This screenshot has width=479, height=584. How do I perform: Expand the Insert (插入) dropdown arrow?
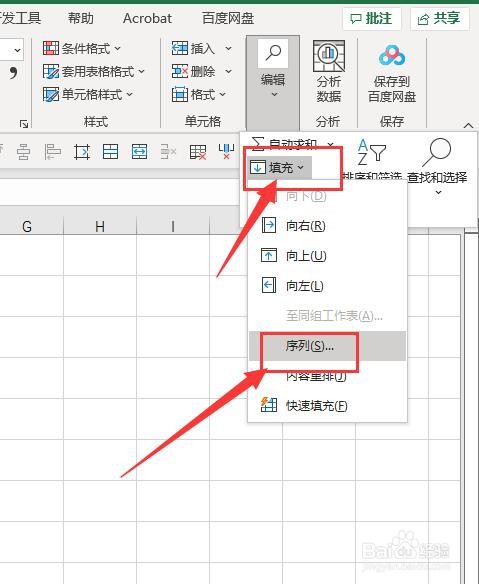tap(228, 48)
